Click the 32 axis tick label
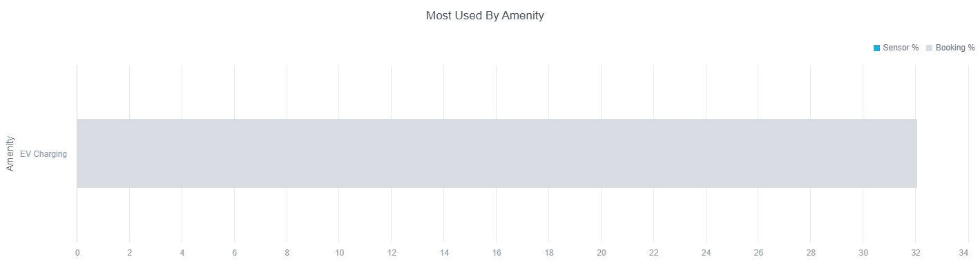The width and height of the screenshot is (980, 266). tap(916, 253)
